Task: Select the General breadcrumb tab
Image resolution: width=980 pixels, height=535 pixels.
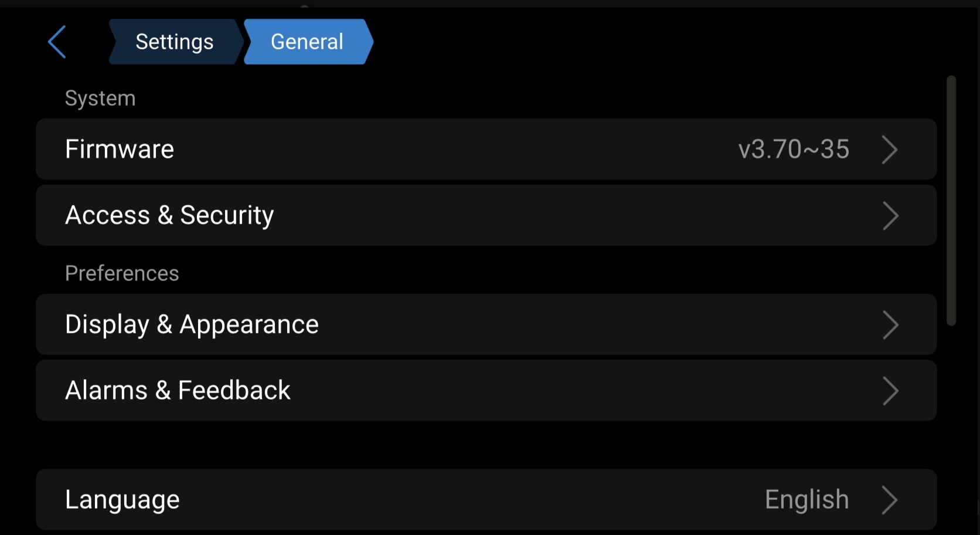Action: coord(307,42)
